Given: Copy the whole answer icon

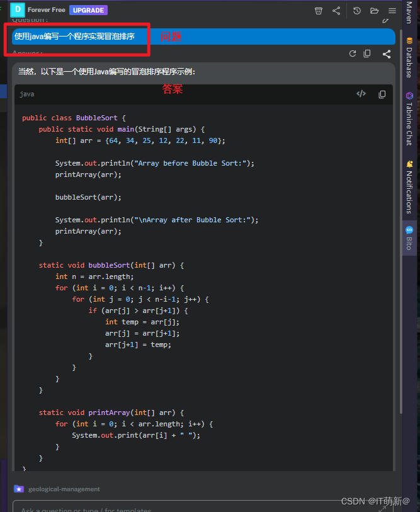Looking at the screenshot, I should (x=367, y=54).
